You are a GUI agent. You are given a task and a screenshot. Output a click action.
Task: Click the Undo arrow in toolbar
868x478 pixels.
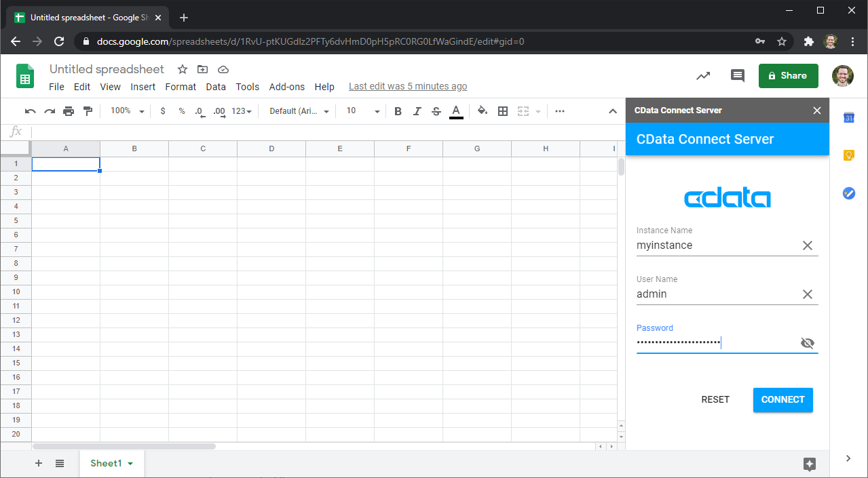click(x=30, y=111)
